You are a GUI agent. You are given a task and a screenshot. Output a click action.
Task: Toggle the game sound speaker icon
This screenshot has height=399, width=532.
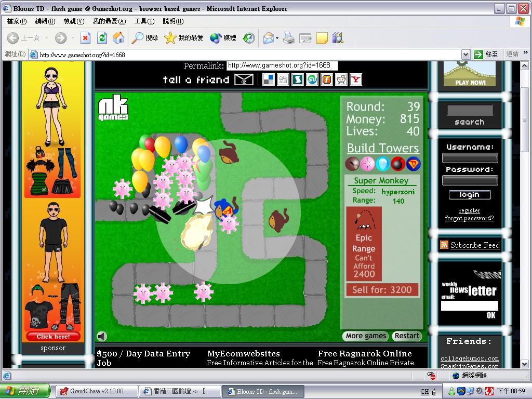pyautogui.click(x=102, y=336)
